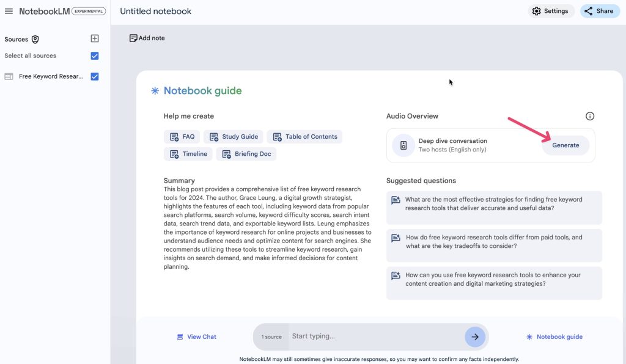Click the Start typing chat input field

click(373, 337)
